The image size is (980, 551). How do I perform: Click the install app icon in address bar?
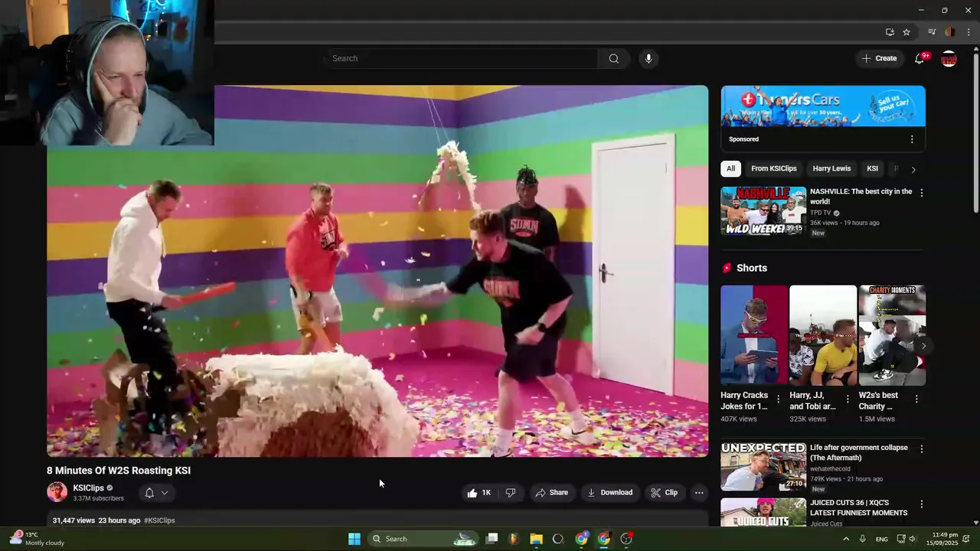pyautogui.click(x=890, y=32)
